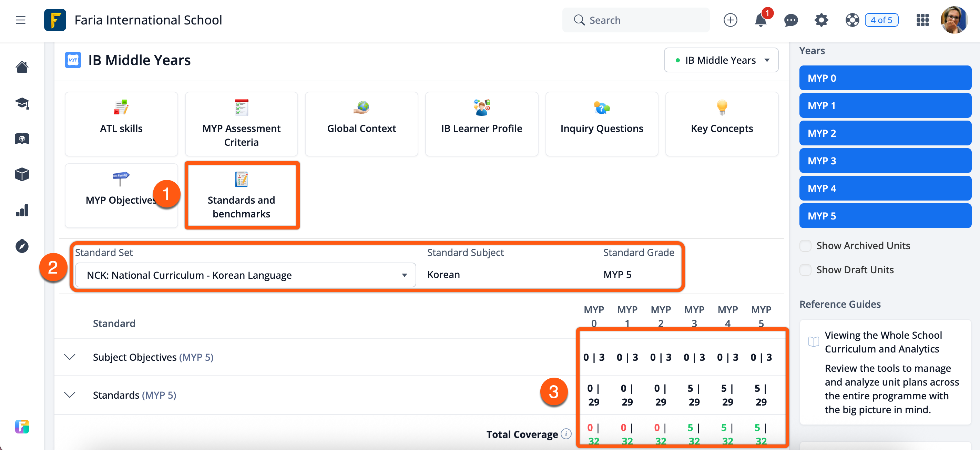Click Subject Objectives coverage cell for MYP 0
The height and width of the screenshot is (450, 980).
[593, 357]
